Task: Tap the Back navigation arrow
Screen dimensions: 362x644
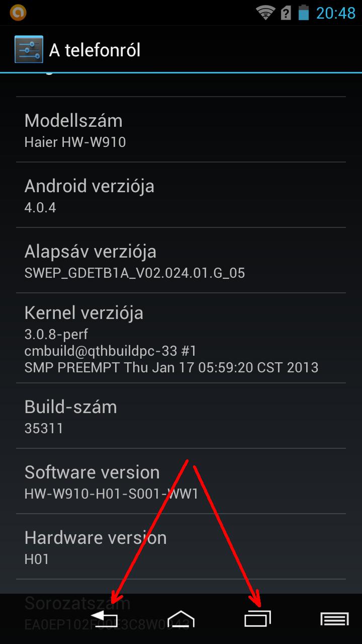Action: (104, 618)
